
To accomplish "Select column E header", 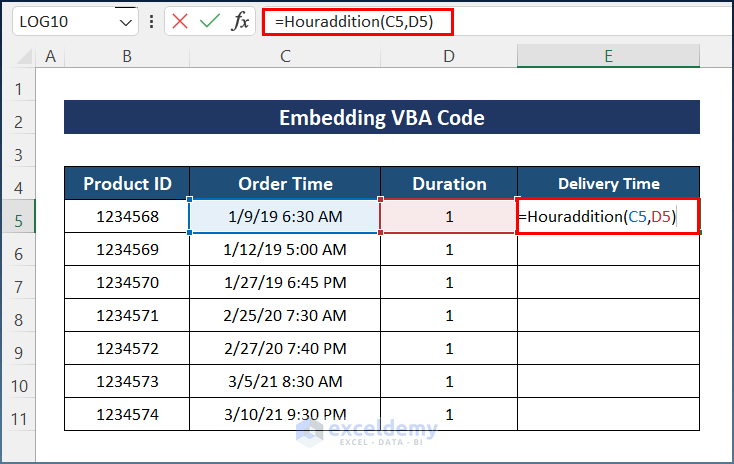I will click(x=608, y=56).
